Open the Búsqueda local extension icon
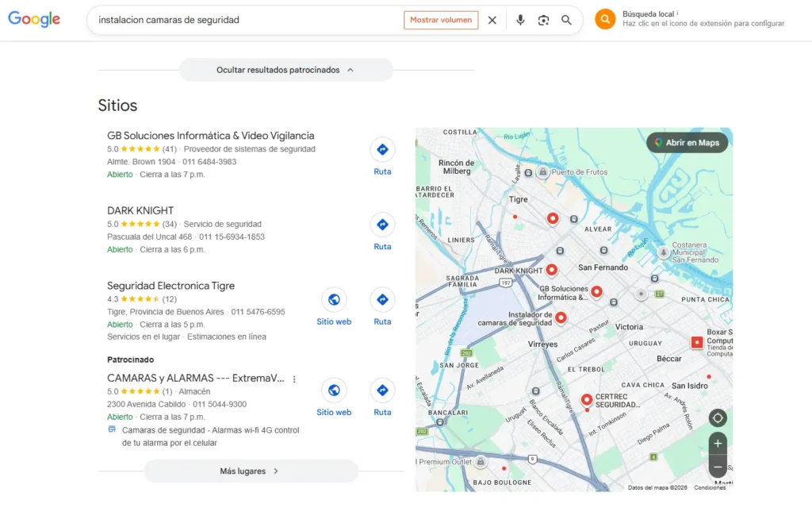 pos(605,18)
